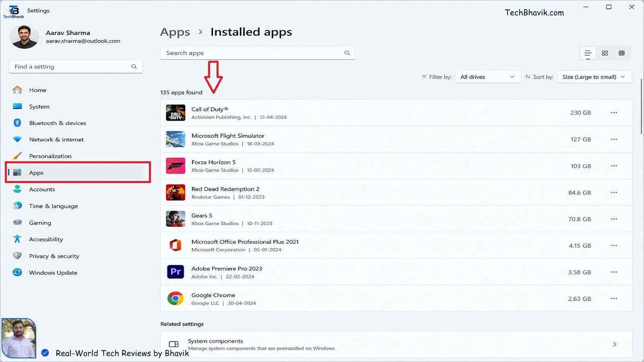The height and width of the screenshot is (362, 644).
Task: Open more options for Google Chrome
Action: coord(614,298)
